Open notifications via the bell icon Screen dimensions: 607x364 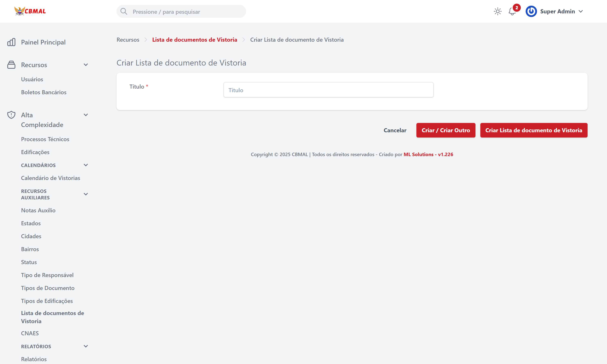point(512,12)
